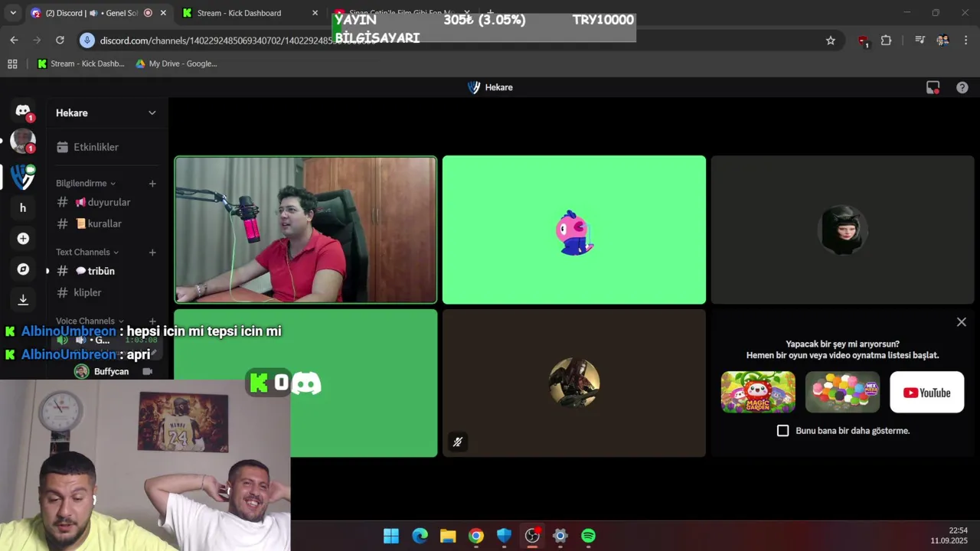The width and height of the screenshot is (980, 551).
Task: Open Chrome three-dot menu
Action: click(x=965, y=41)
